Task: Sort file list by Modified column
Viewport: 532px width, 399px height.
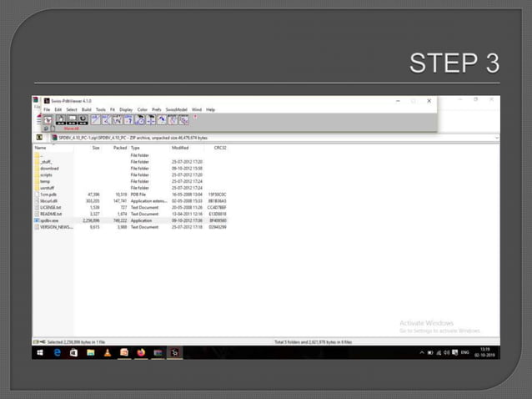Action: pyautogui.click(x=180, y=148)
